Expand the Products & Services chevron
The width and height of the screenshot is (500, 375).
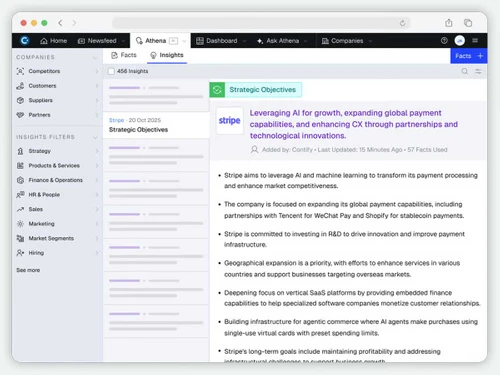click(97, 166)
